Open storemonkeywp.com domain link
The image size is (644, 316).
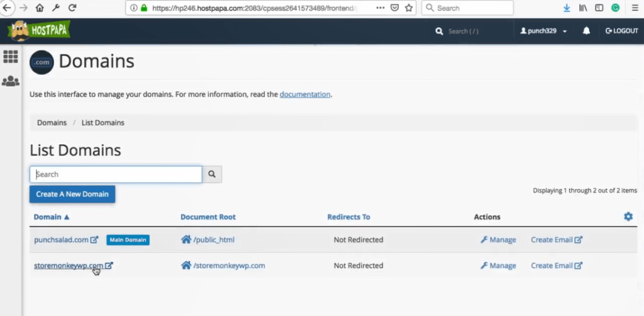click(69, 266)
